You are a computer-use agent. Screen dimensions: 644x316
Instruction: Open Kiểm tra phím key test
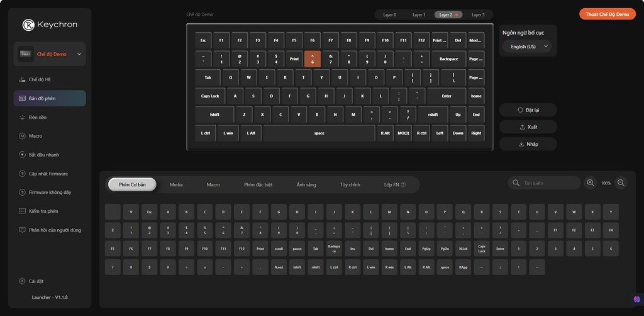(x=43, y=211)
